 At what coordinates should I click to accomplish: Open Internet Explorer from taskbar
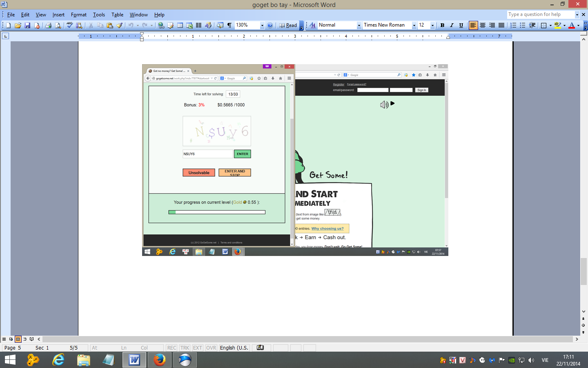click(x=58, y=360)
